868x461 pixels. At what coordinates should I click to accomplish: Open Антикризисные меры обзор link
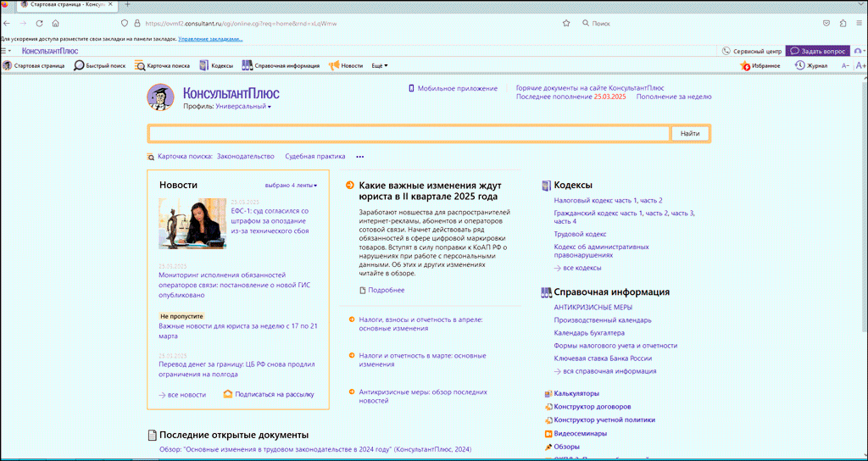point(423,397)
